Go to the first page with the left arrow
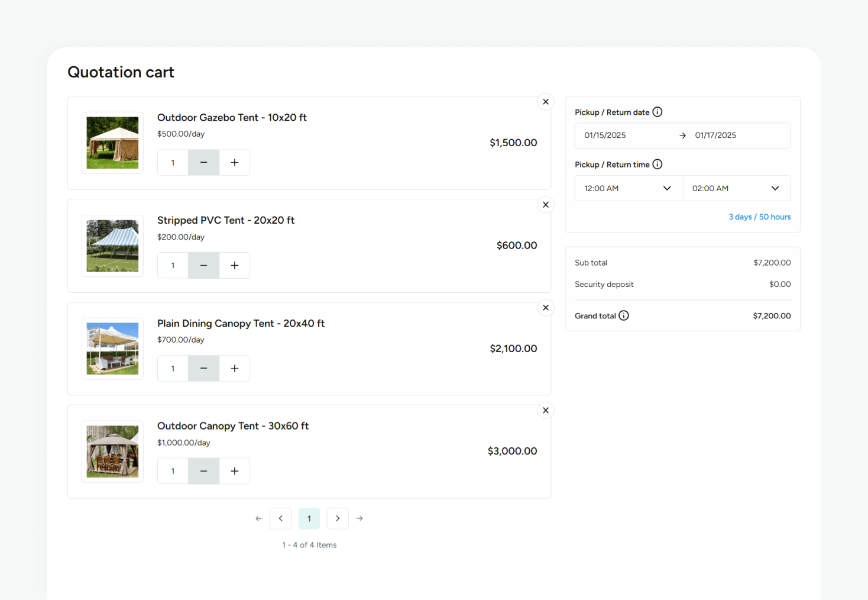This screenshot has height=600, width=868. (x=259, y=518)
